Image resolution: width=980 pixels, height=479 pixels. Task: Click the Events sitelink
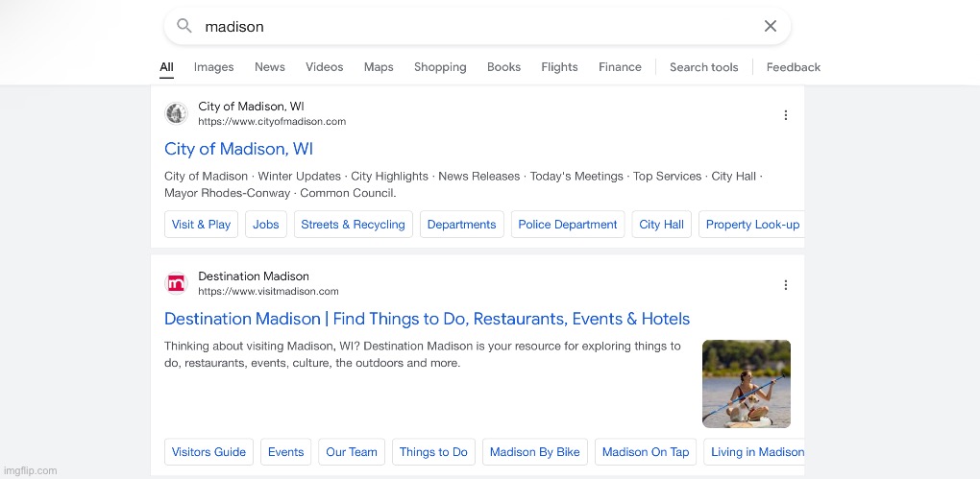point(285,452)
